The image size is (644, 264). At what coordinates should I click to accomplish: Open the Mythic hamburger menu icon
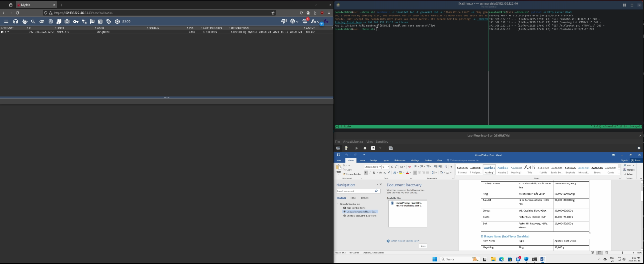click(6, 21)
